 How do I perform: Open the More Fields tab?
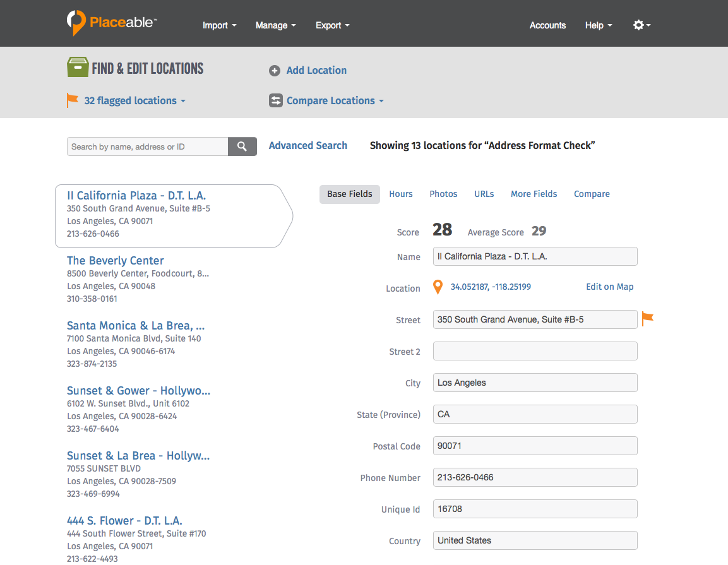coord(534,194)
